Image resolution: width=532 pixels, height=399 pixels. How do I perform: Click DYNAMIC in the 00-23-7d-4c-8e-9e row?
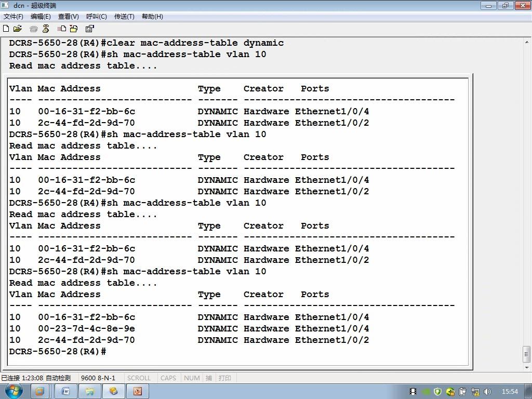pos(218,328)
